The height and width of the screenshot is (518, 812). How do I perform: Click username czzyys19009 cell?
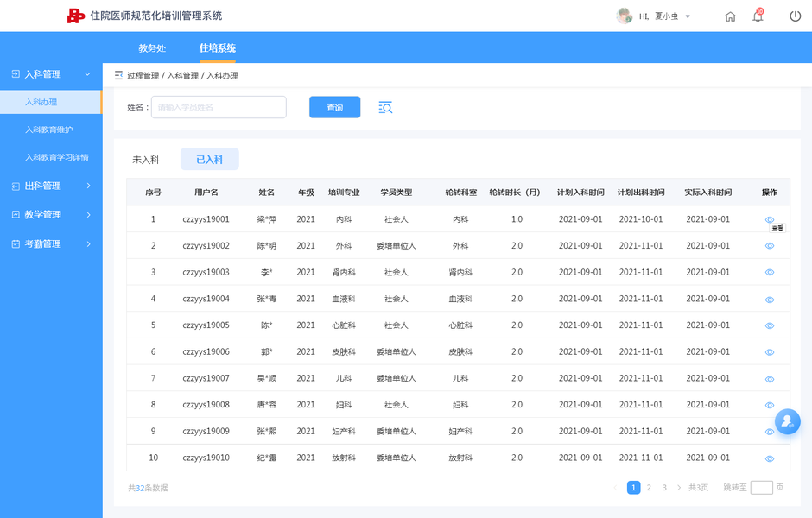click(x=206, y=431)
